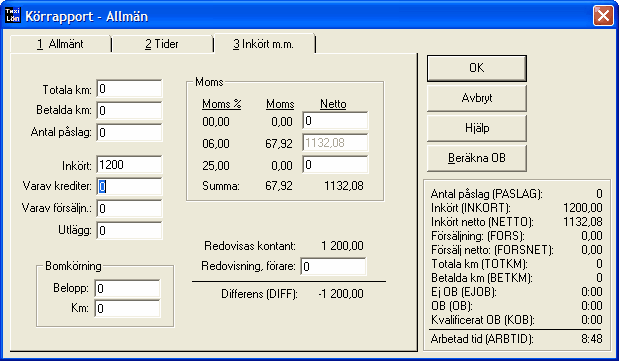Focus the Totala km input field
Viewport: 619px width, 361px height.
tap(129, 89)
